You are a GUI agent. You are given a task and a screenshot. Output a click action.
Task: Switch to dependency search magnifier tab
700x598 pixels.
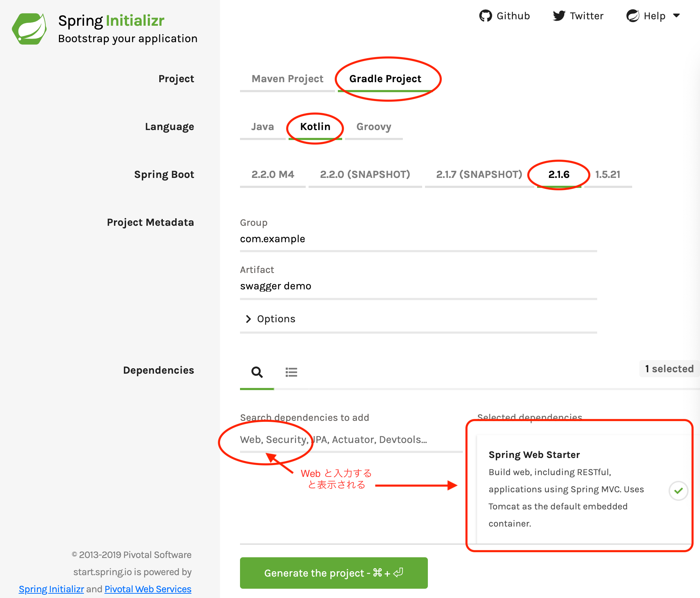point(257,372)
